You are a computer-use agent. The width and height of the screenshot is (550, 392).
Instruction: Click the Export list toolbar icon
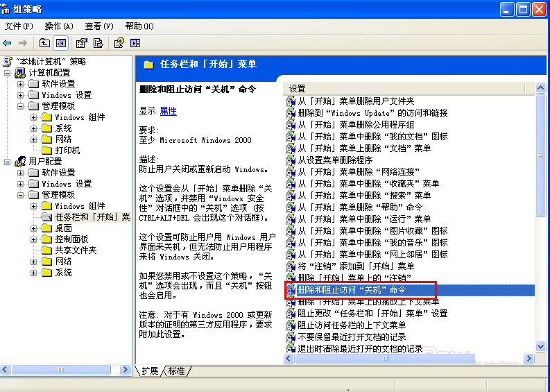point(98,43)
